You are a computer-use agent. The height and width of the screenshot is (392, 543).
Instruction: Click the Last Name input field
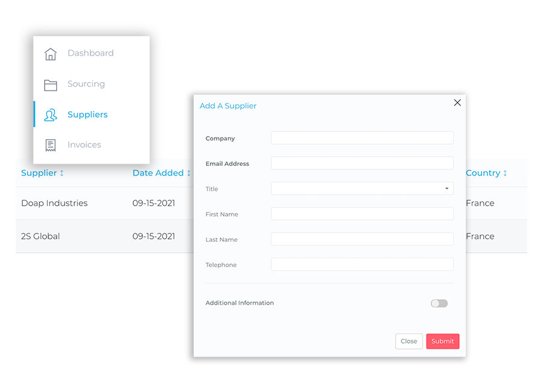(x=362, y=239)
